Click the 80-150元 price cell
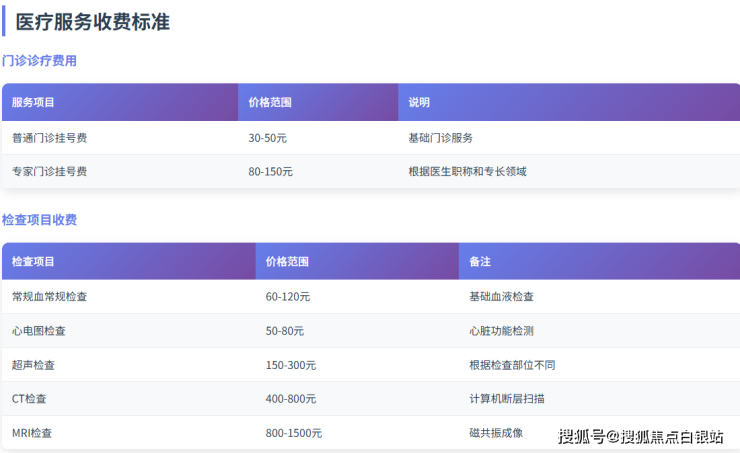Screen dimensions: 740x453 coord(270,172)
